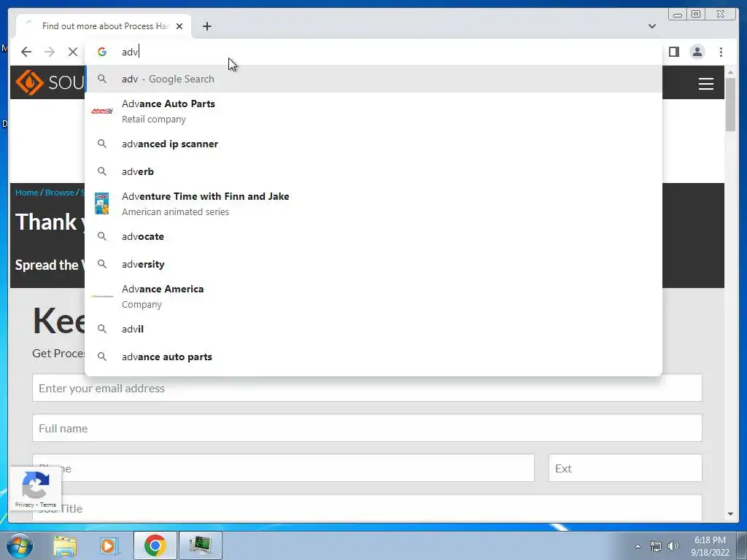
Task: Click the page scrollbar down arrow
Action: coord(730,514)
